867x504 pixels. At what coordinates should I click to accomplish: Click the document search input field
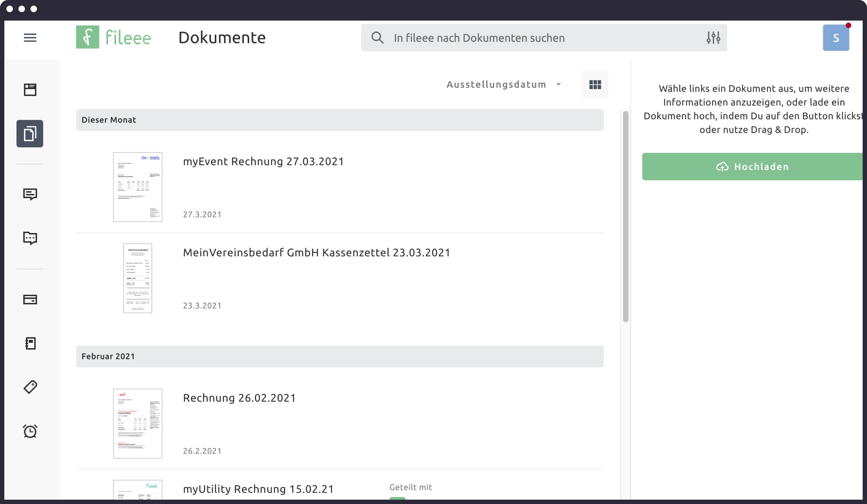click(544, 38)
